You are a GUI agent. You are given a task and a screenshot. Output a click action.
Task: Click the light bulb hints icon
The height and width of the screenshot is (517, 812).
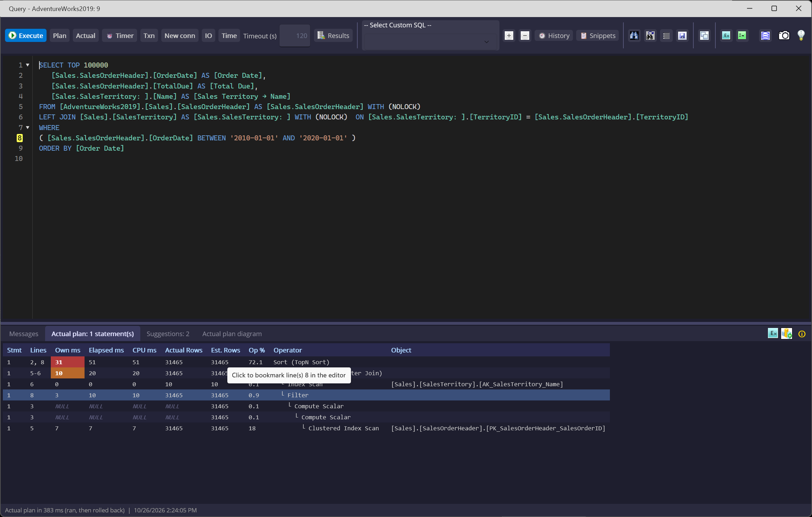tap(801, 36)
